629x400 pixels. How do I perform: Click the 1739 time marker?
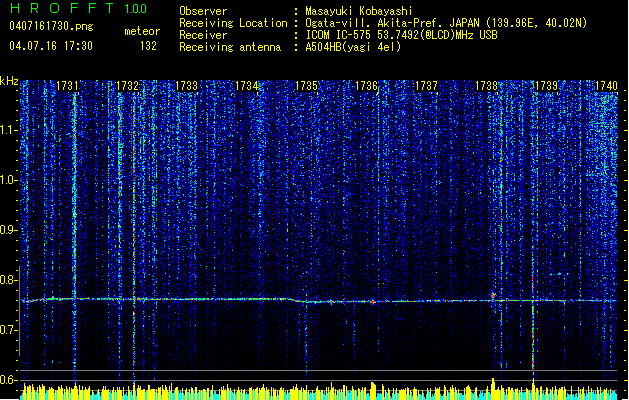546,86
